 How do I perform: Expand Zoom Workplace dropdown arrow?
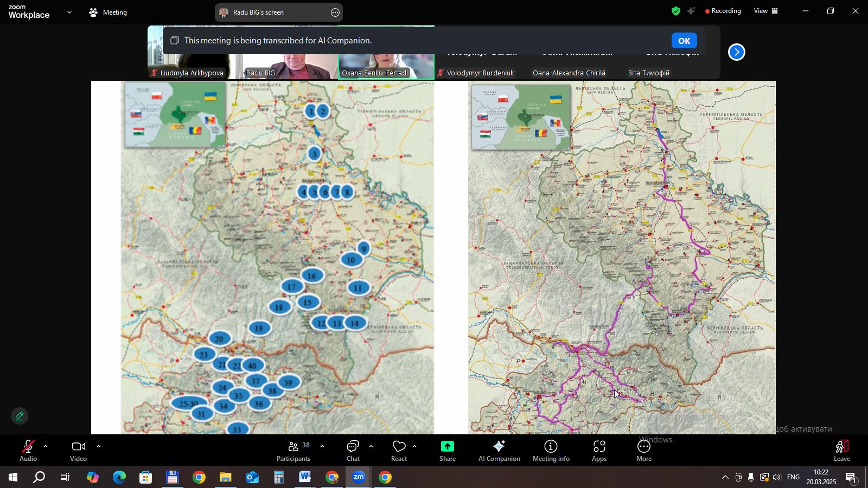(69, 12)
